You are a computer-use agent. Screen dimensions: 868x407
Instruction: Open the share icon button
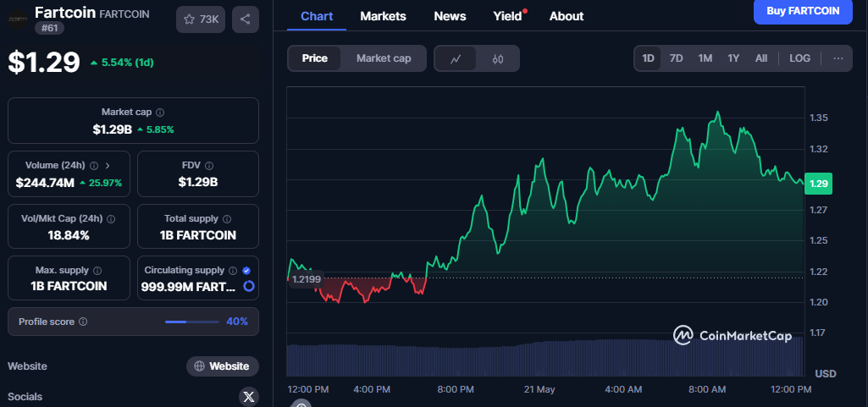[246, 19]
